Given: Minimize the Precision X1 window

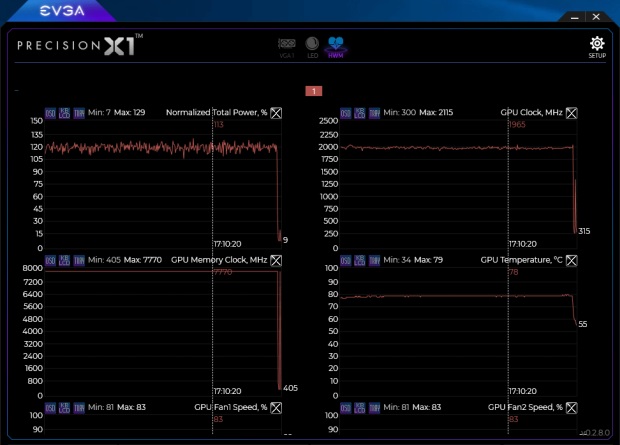Looking at the screenshot, I should 575,17.
